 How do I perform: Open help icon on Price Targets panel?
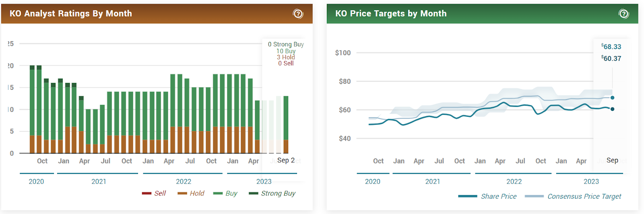click(623, 14)
